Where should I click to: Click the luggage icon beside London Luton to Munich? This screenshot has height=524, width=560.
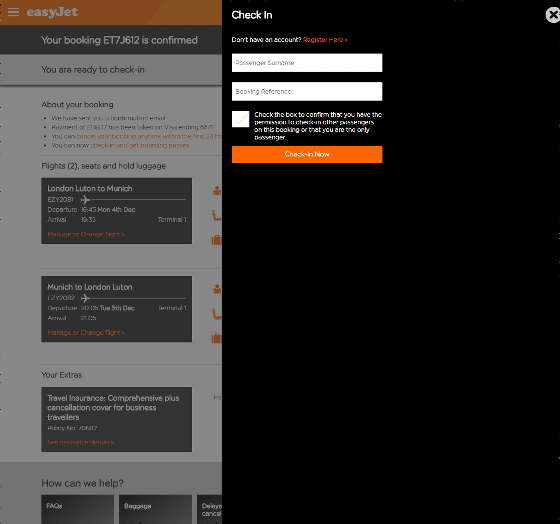(x=217, y=240)
